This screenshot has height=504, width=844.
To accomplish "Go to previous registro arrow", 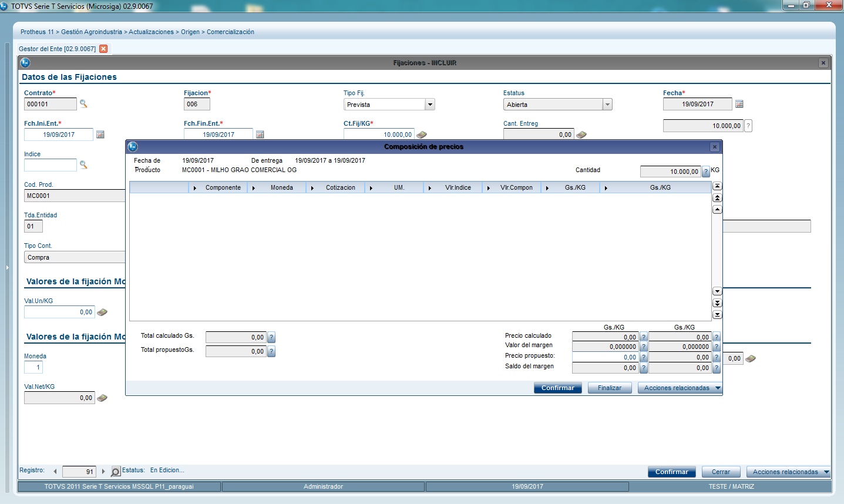I will (x=55, y=471).
